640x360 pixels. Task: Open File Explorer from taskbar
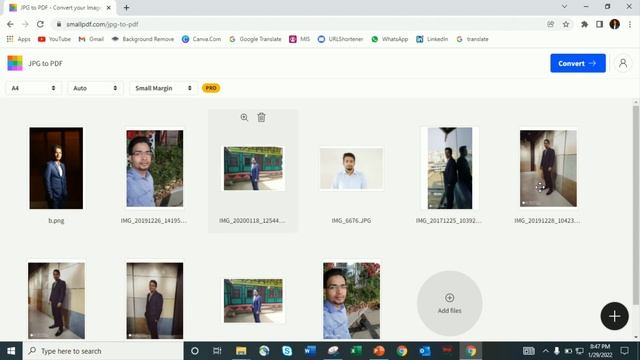[x=241, y=351]
